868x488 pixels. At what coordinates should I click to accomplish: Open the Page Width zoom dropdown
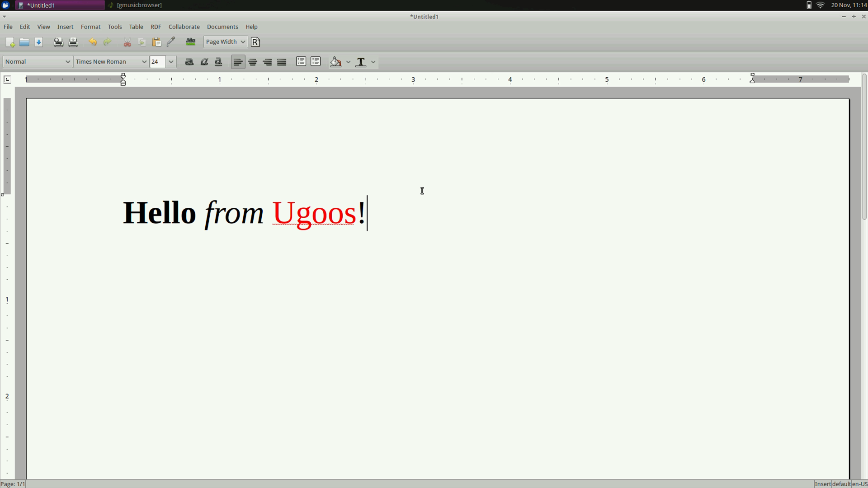[x=226, y=42]
